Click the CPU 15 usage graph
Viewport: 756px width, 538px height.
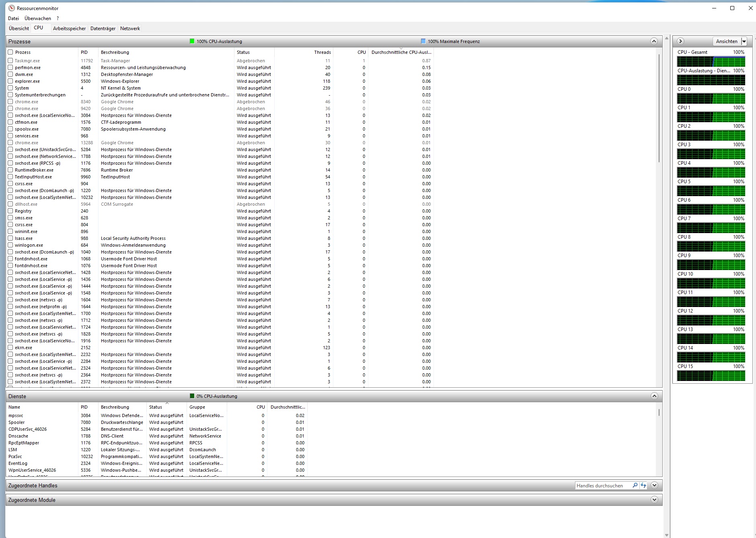711,376
